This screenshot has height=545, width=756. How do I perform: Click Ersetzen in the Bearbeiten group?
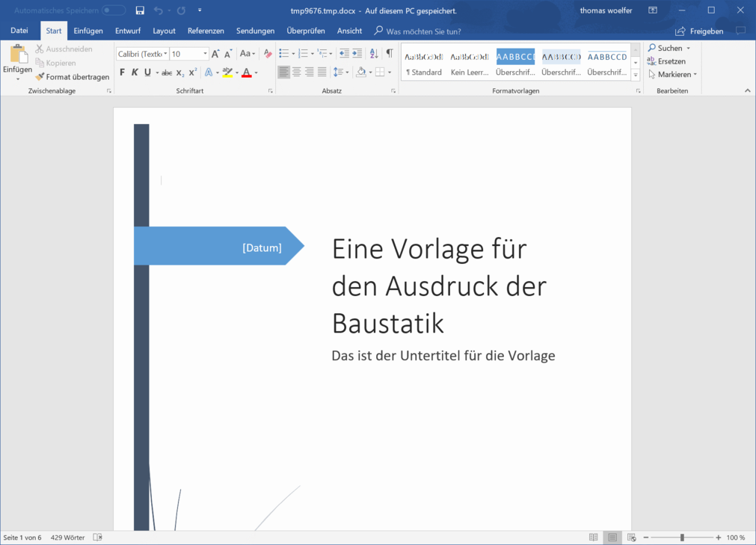[x=671, y=61]
